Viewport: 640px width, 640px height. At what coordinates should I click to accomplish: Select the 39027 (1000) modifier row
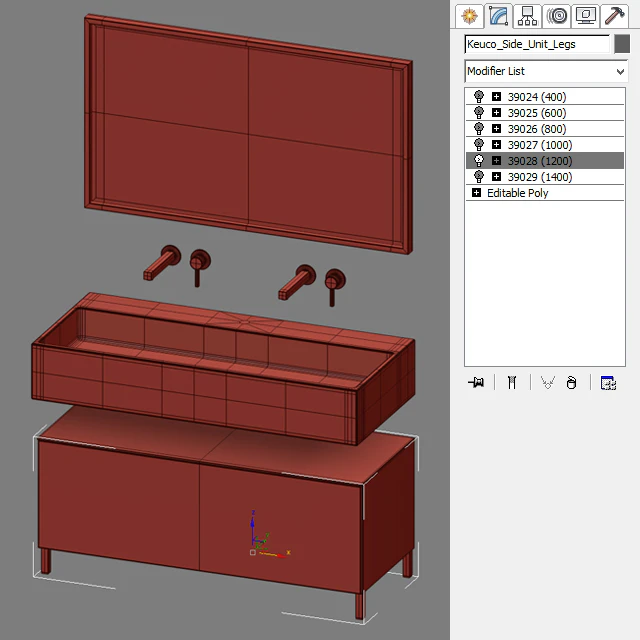[x=545, y=144]
